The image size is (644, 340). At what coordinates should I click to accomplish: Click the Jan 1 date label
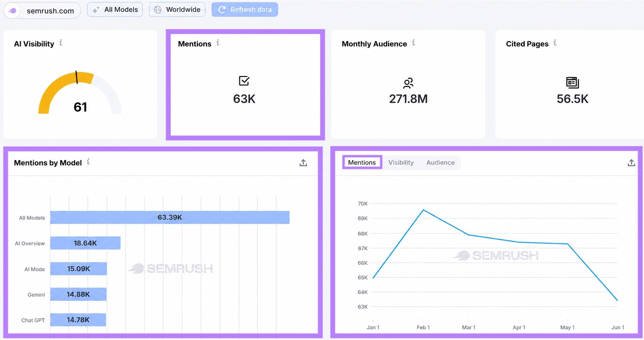373,327
